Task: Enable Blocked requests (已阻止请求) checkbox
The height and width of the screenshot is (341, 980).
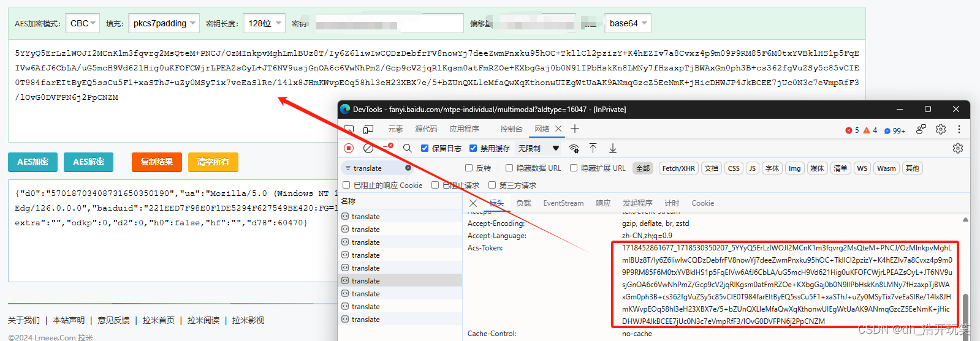Action: tap(435, 185)
